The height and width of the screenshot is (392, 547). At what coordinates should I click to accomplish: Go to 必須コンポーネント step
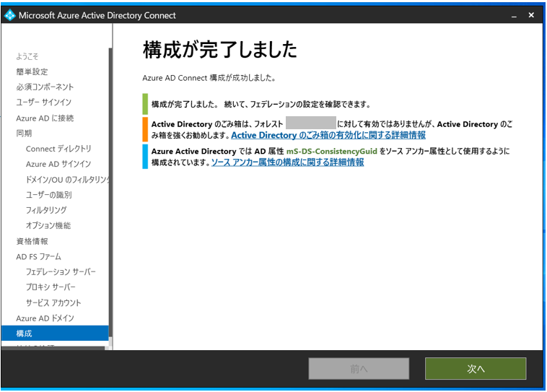(45, 87)
